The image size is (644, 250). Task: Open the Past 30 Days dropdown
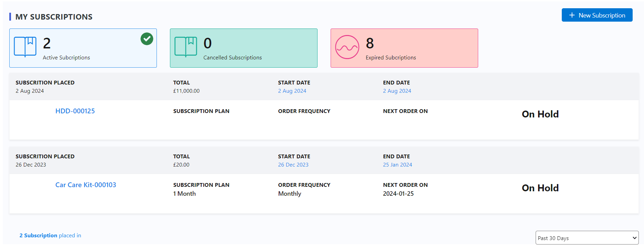click(x=587, y=238)
